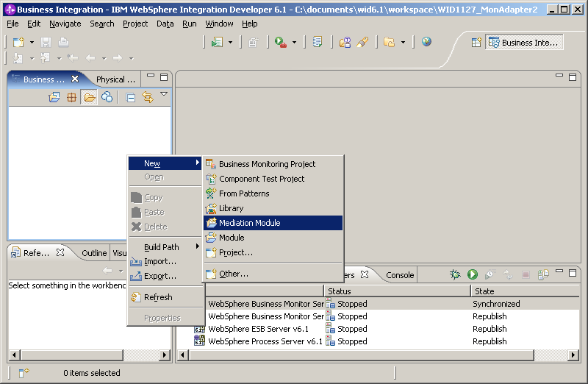This screenshot has height=384, width=588.
Task: Click the debug server bug icon
Action: pos(455,274)
